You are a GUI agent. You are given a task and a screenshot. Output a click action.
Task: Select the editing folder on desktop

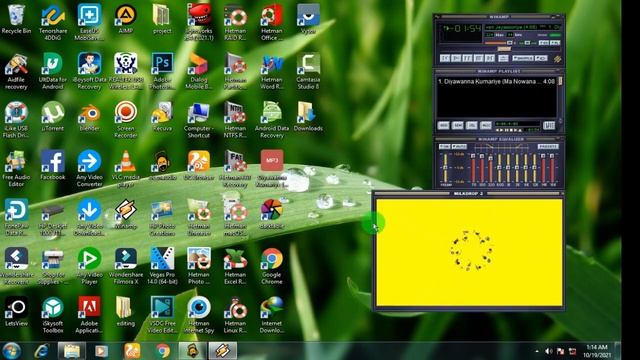pyautogui.click(x=125, y=311)
